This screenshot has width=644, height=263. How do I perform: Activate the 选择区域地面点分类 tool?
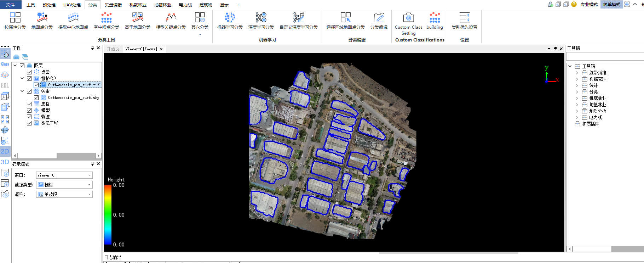click(x=346, y=21)
